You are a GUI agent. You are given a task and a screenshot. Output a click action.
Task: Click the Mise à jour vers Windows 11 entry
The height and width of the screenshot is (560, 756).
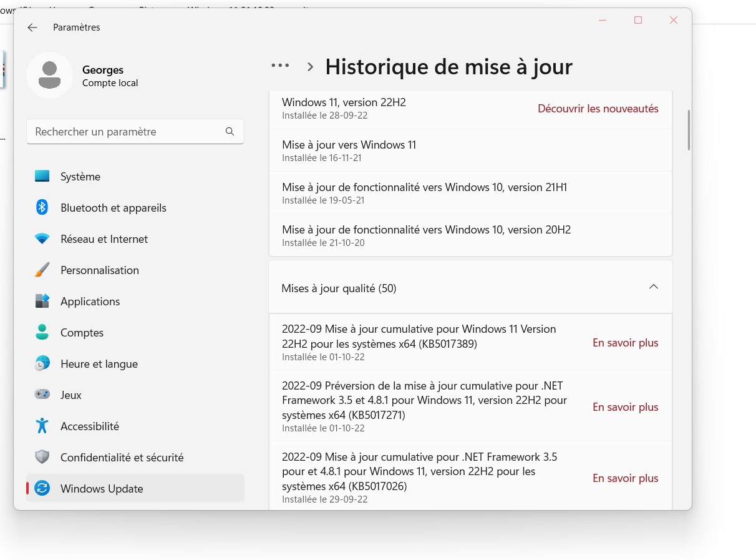pyautogui.click(x=349, y=145)
